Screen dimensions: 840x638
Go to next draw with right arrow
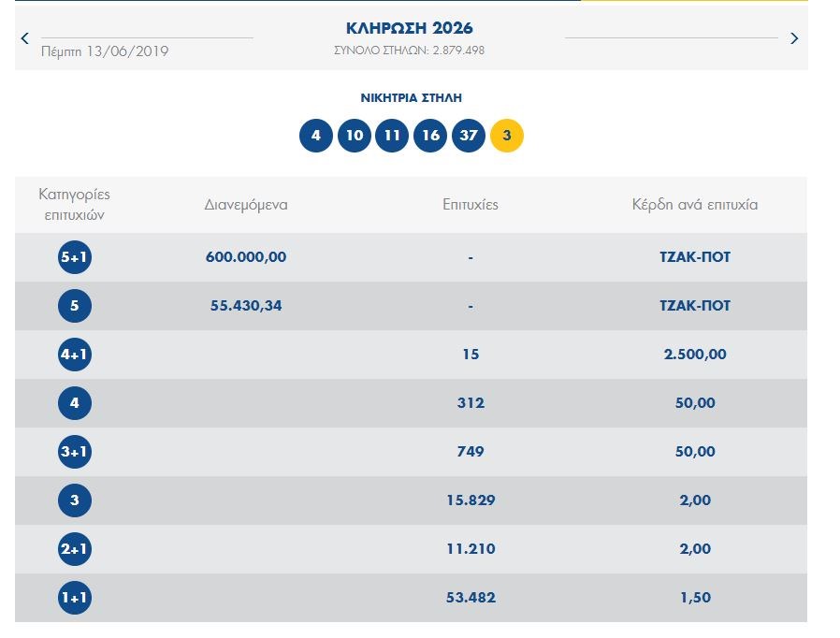(794, 38)
